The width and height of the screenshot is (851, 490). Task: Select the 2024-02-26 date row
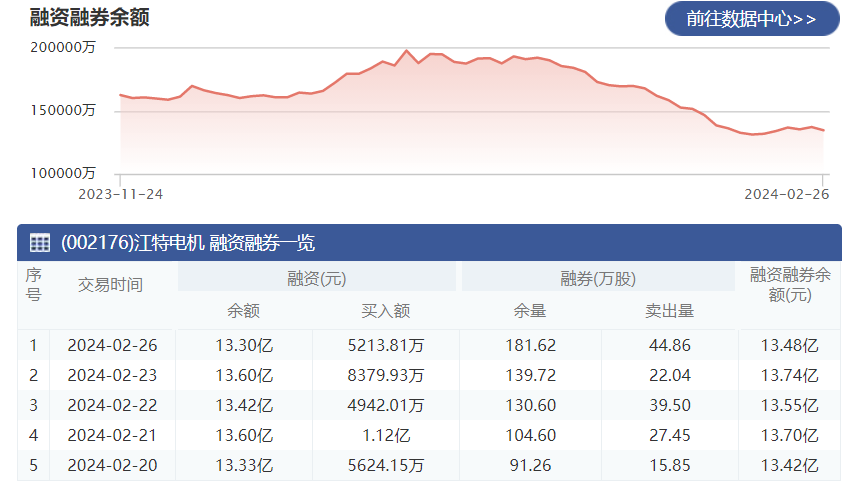pos(111,346)
